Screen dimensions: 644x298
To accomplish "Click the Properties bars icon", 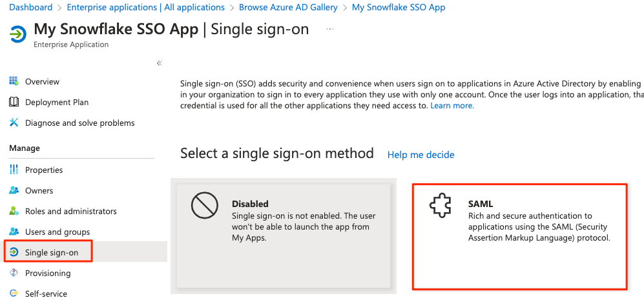I will [14, 169].
